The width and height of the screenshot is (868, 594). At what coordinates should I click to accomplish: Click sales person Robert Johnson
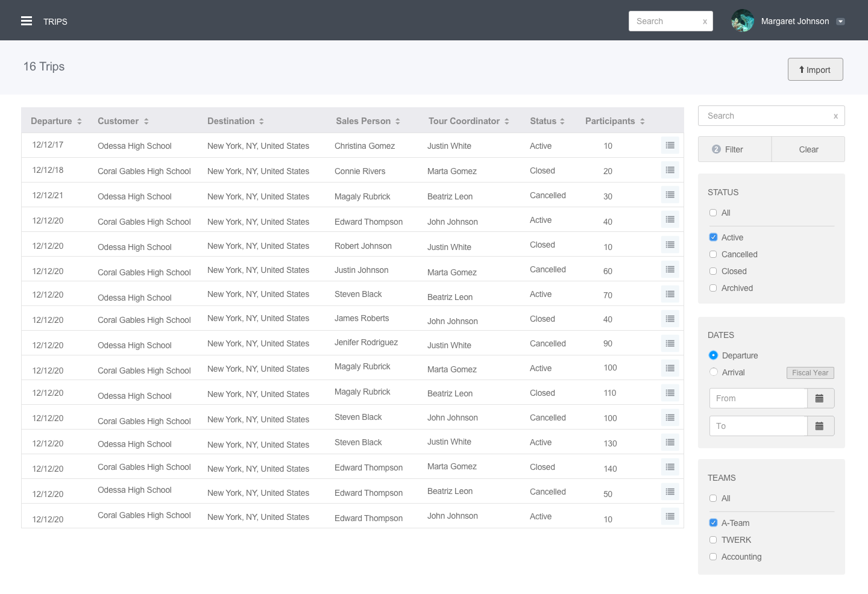(x=363, y=246)
